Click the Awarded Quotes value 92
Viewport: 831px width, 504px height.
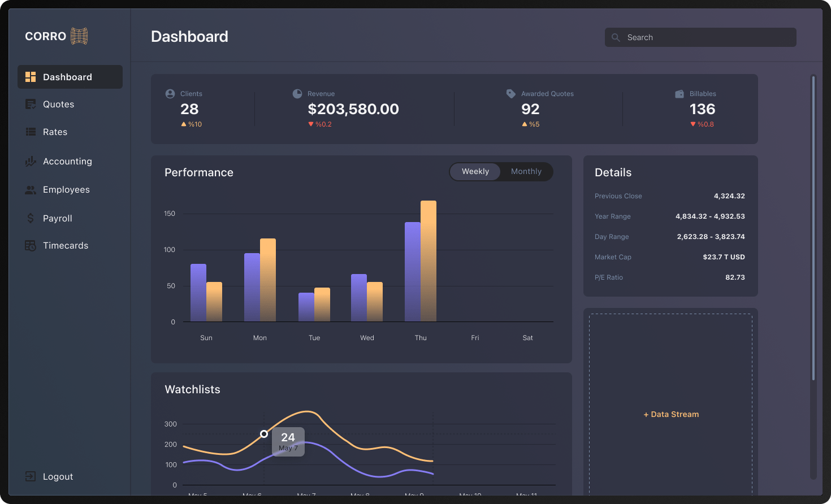(530, 109)
